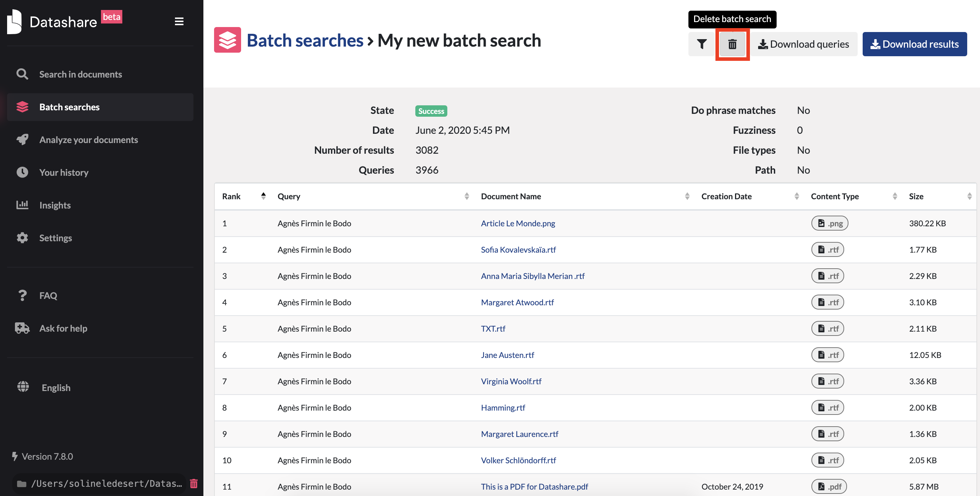Click the ambulance icon for Ask for help
Screen dimensions: 980x496
click(x=22, y=328)
